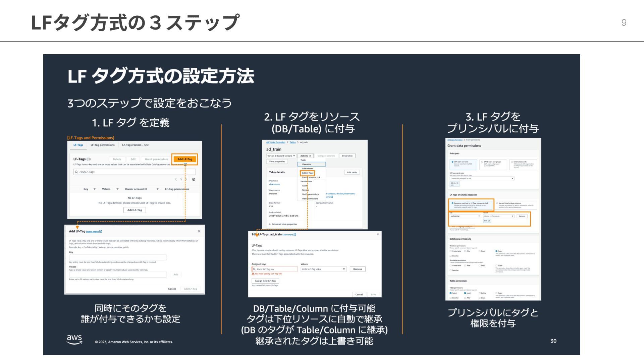Toggle the Actions dropdown menu
Viewport: 644px width, 362px height.
click(x=306, y=156)
